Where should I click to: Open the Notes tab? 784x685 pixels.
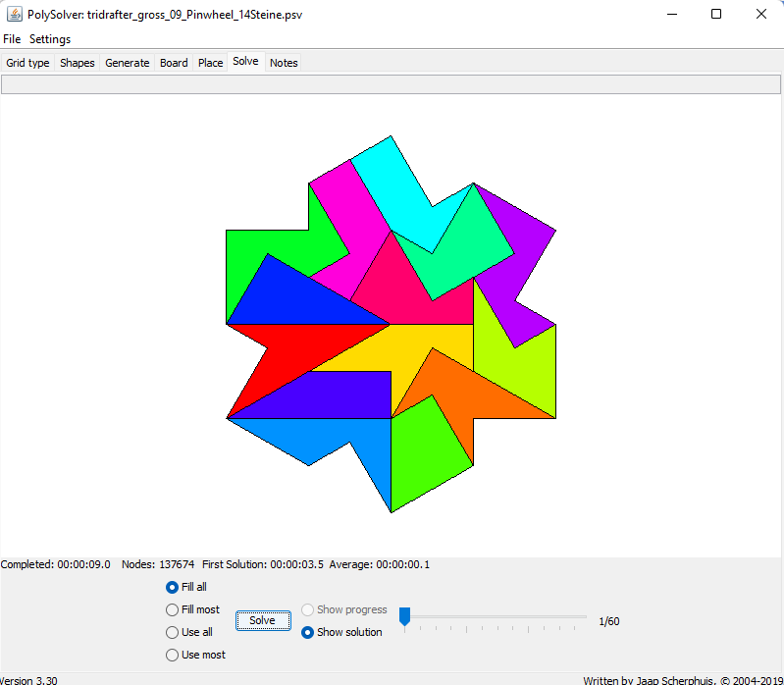pos(284,63)
